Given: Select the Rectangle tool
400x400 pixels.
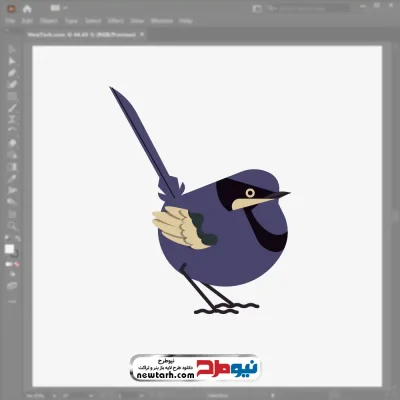Looking at the screenshot, I should (12, 96).
